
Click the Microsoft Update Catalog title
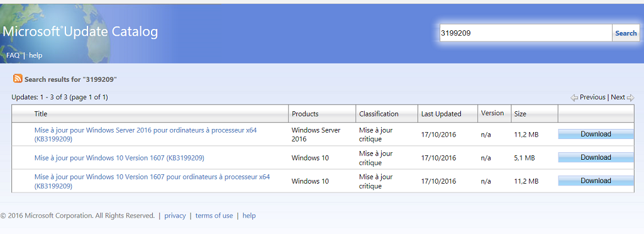[x=80, y=31]
